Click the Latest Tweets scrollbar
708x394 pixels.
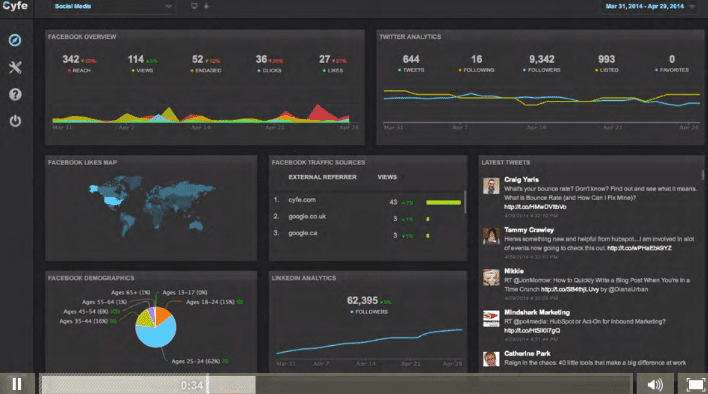(x=702, y=175)
